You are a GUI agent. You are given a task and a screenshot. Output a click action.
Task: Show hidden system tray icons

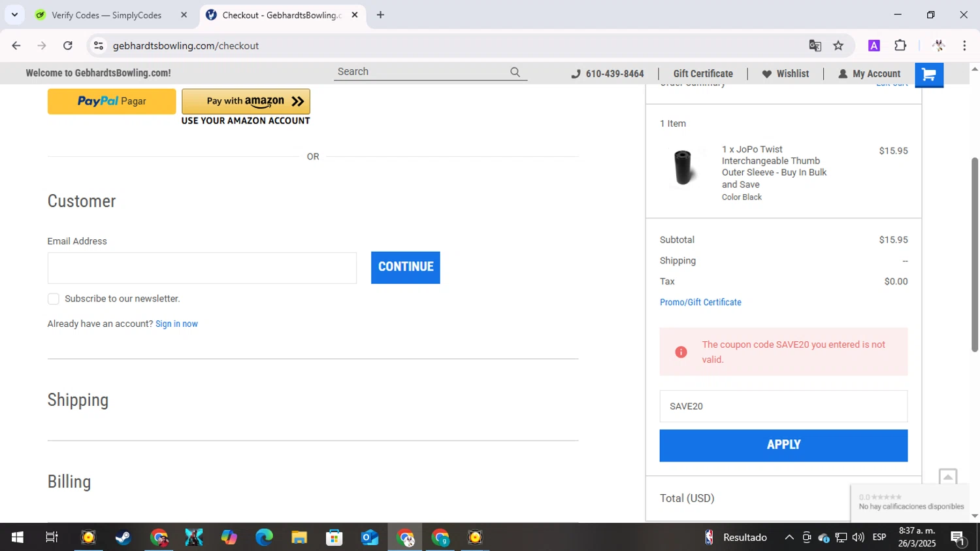(x=789, y=537)
